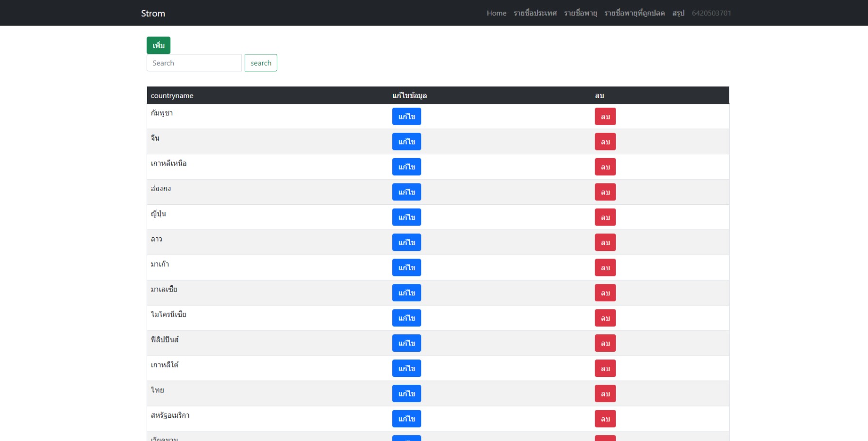Click แก้ไข for จีน row
The width and height of the screenshot is (868, 441).
407,141
